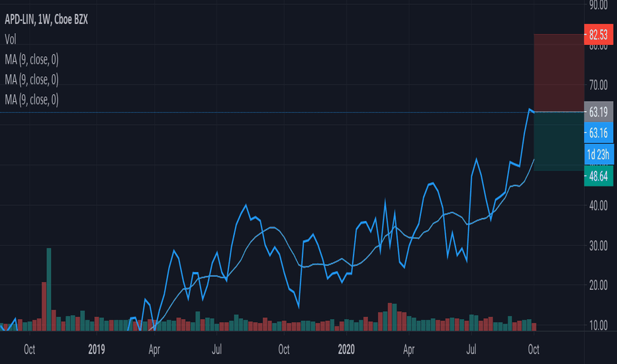
Task: Click the tall red volume bar near Oct 2018
Action: pyautogui.click(x=44, y=306)
